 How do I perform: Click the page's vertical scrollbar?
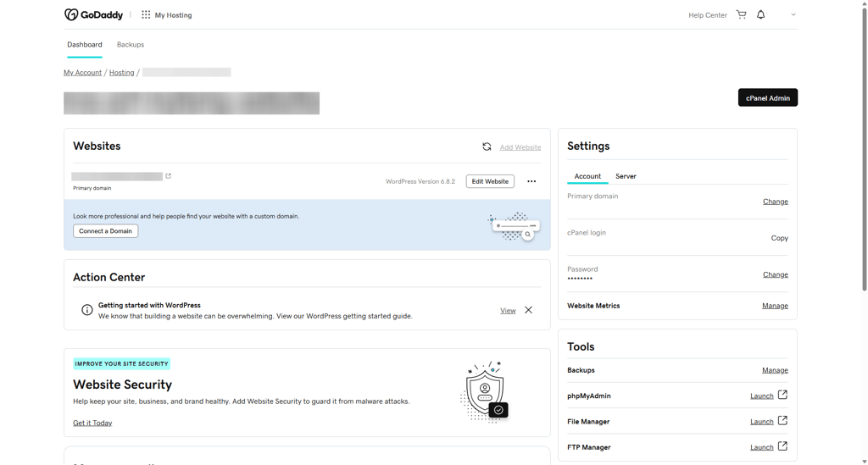pos(864,149)
